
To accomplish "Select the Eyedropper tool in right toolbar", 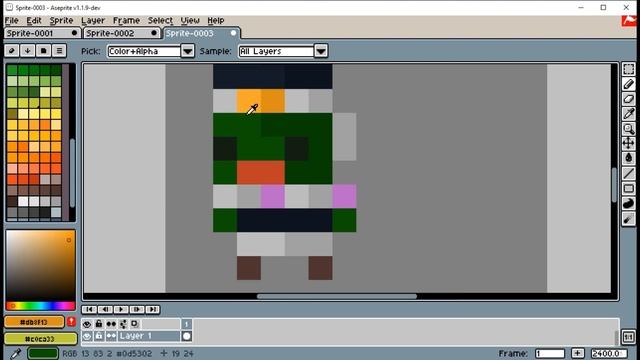I will click(629, 114).
